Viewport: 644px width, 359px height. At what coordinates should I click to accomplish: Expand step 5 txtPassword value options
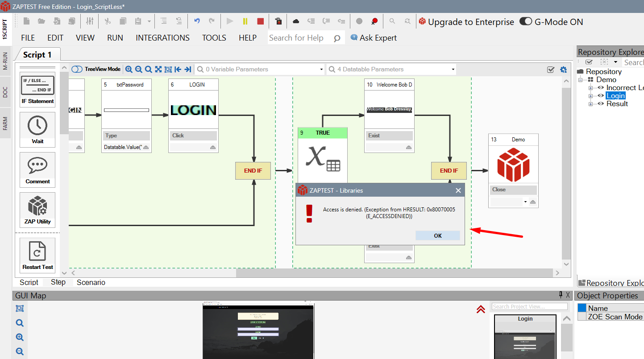point(145,147)
